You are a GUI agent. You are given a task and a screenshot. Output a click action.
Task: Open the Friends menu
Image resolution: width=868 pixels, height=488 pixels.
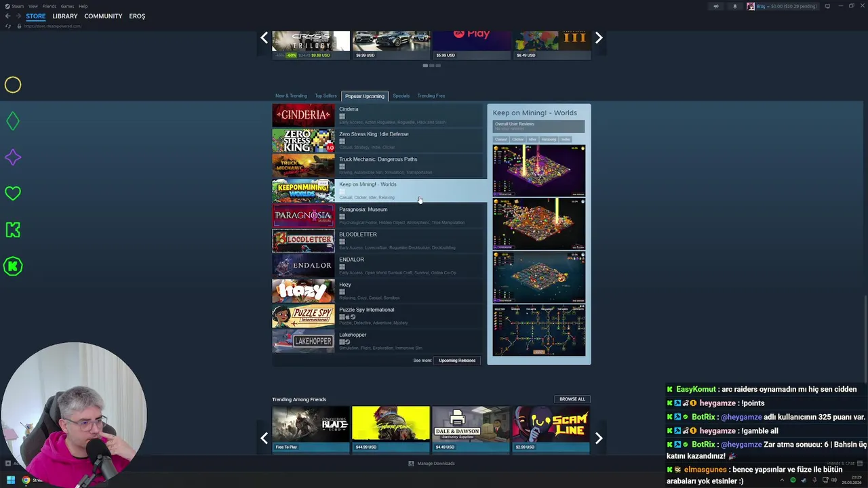click(x=50, y=6)
